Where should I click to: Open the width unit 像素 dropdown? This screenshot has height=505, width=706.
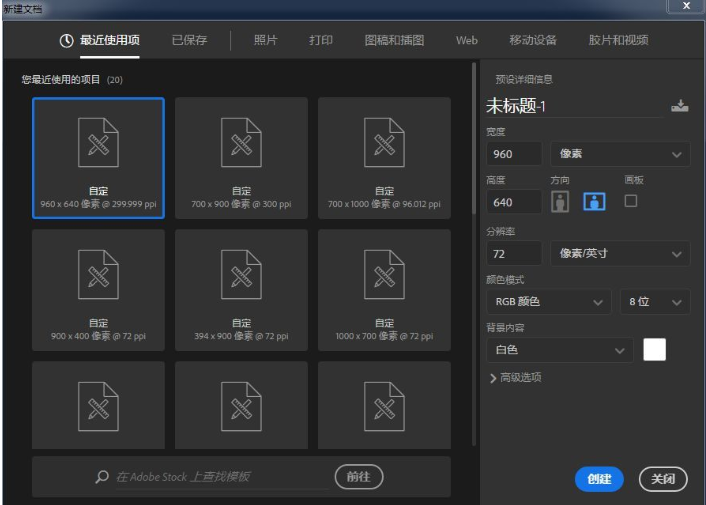(620, 154)
